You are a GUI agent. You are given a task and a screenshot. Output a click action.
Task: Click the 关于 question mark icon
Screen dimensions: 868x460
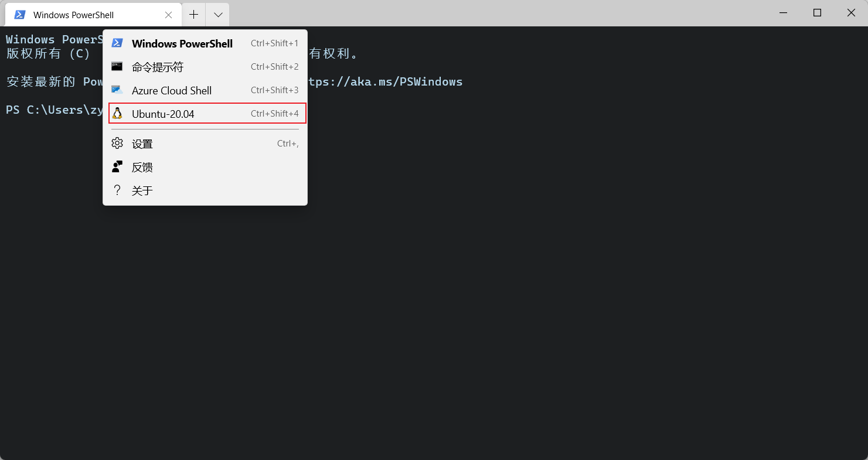coord(117,190)
